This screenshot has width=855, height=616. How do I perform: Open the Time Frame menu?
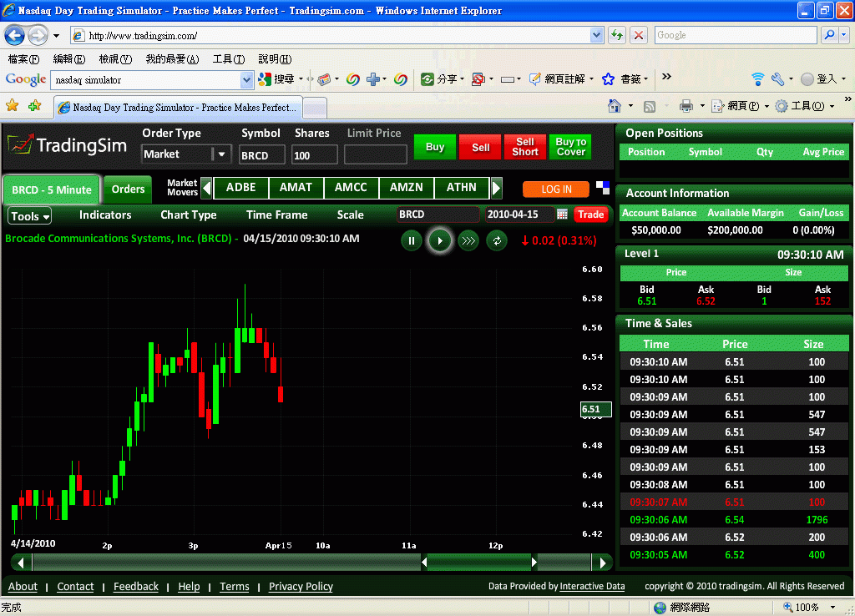tap(277, 215)
